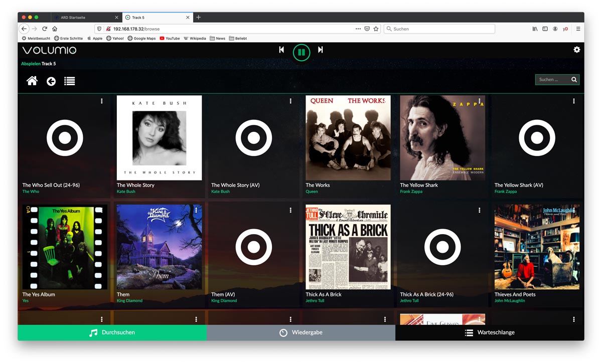Open Volumio settings gear
The image size is (602, 364).
pos(576,50)
